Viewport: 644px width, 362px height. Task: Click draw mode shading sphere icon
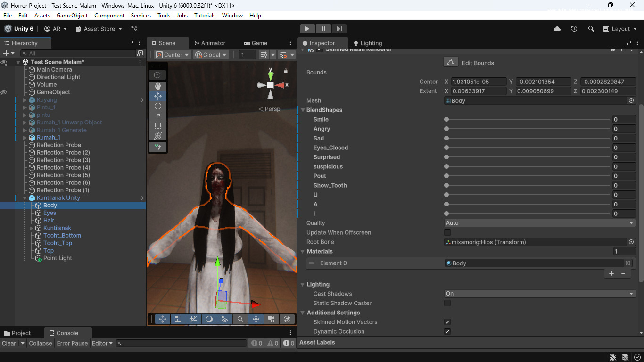209,319
